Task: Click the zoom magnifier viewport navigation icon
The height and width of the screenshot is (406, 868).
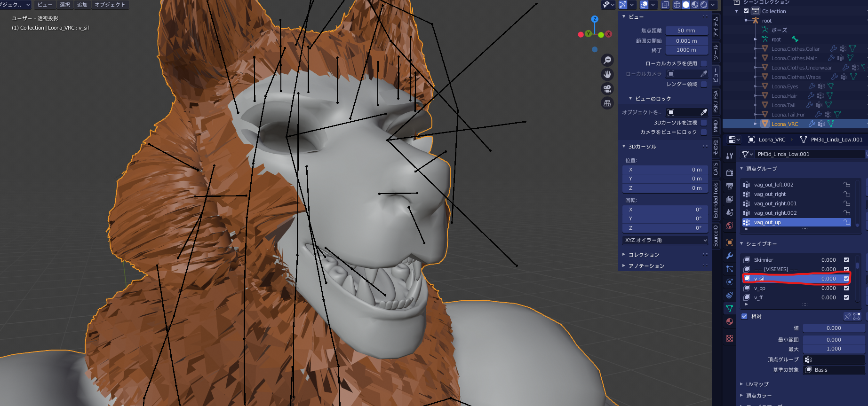Action: (x=607, y=60)
